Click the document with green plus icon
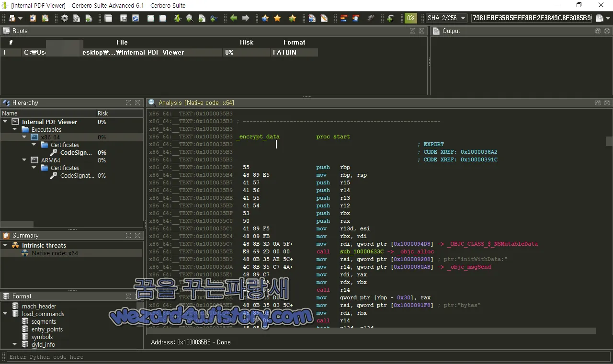This screenshot has height=364, width=613. tap(89, 18)
